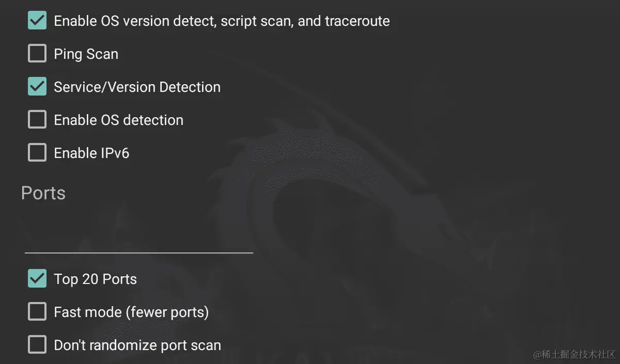The height and width of the screenshot is (364, 620).
Task: Click the 'Enable IPv6' label text
Action: click(x=91, y=153)
